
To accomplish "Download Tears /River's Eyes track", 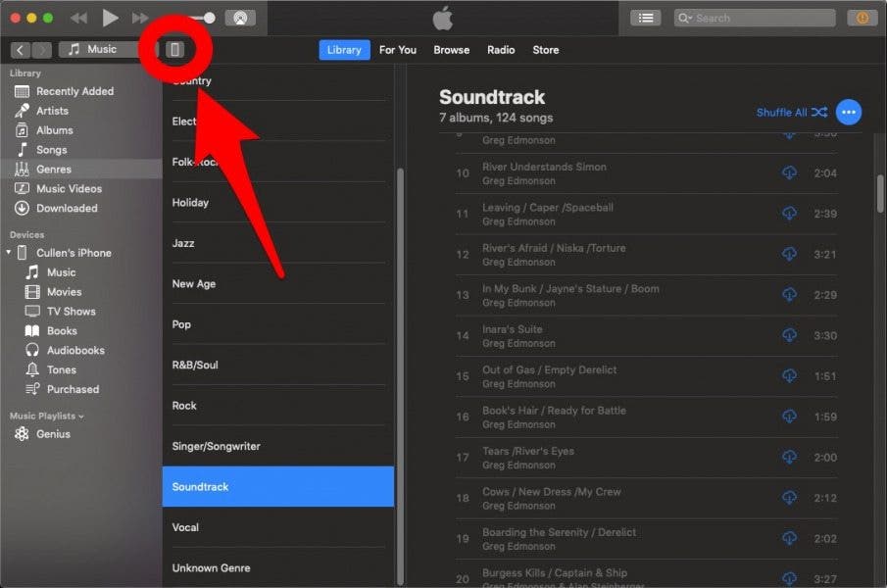I will click(789, 457).
